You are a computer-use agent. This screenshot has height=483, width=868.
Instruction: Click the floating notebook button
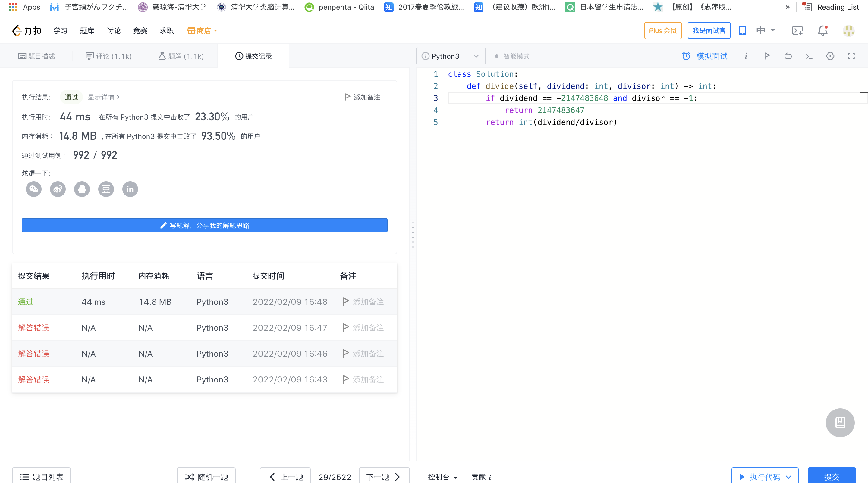tap(840, 423)
